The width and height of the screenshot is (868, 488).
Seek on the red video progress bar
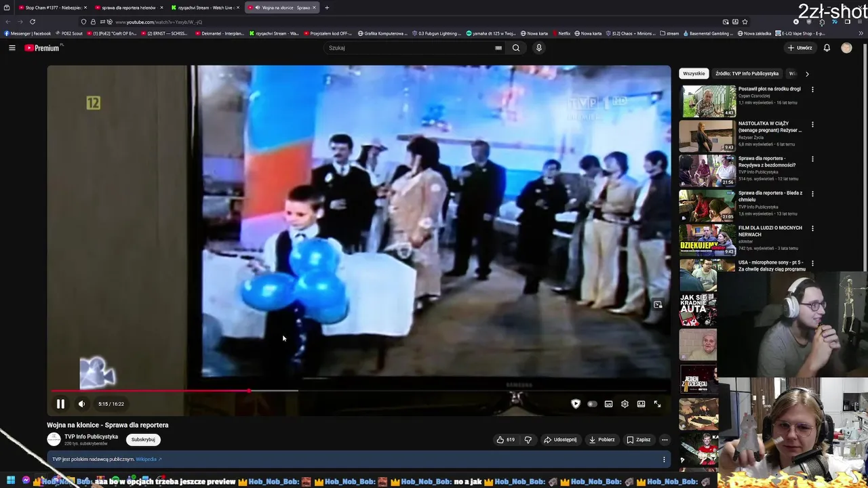151,391
